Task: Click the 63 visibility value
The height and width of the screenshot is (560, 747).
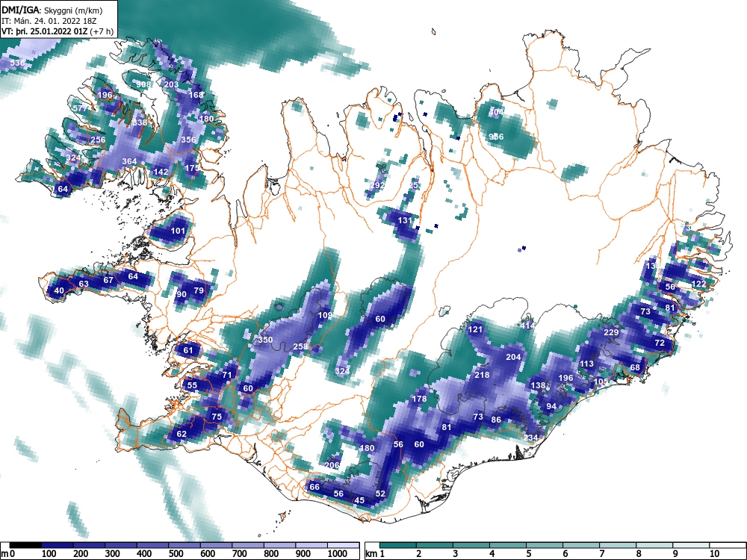Action: [x=84, y=284]
